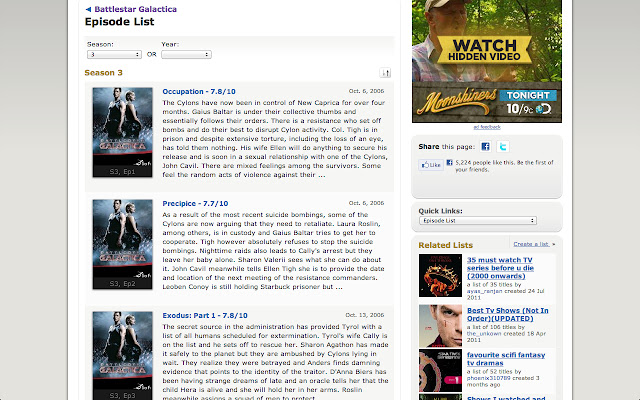Click the S3, Ep2 poster thumbnail
Image resolution: width=640 pixels, height=400 pixels.
point(122,244)
